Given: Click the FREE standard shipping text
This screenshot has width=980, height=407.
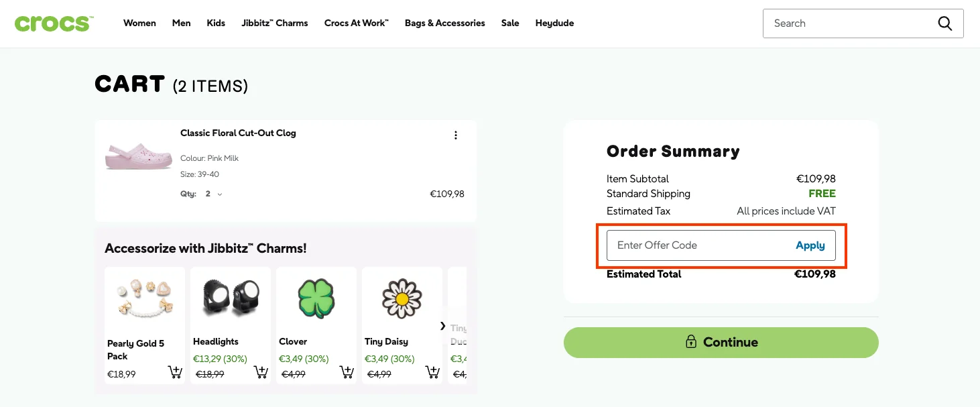Looking at the screenshot, I should [x=822, y=194].
